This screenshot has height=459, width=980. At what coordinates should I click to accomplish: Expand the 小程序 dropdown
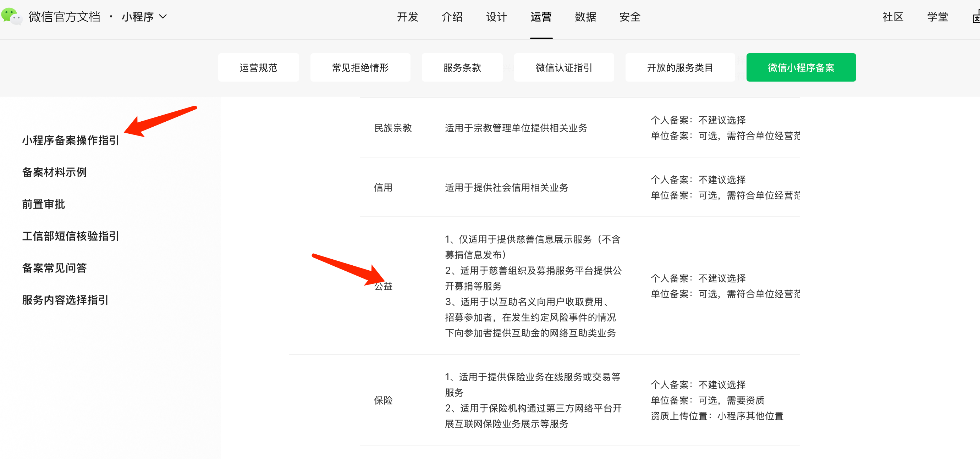click(144, 17)
